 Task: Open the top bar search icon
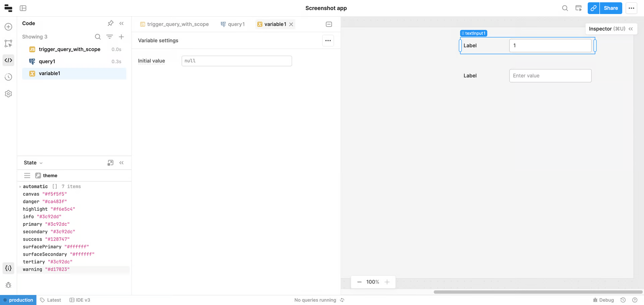point(565,8)
